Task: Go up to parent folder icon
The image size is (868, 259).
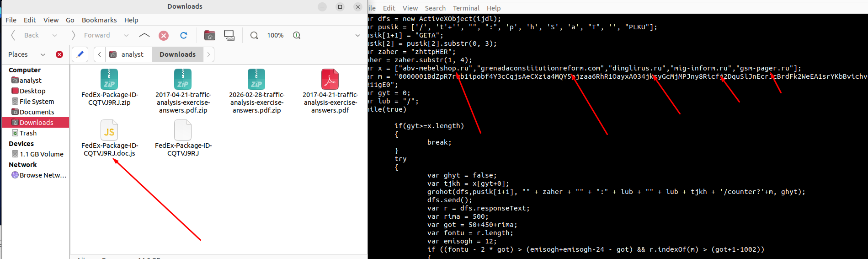Action: 144,35
